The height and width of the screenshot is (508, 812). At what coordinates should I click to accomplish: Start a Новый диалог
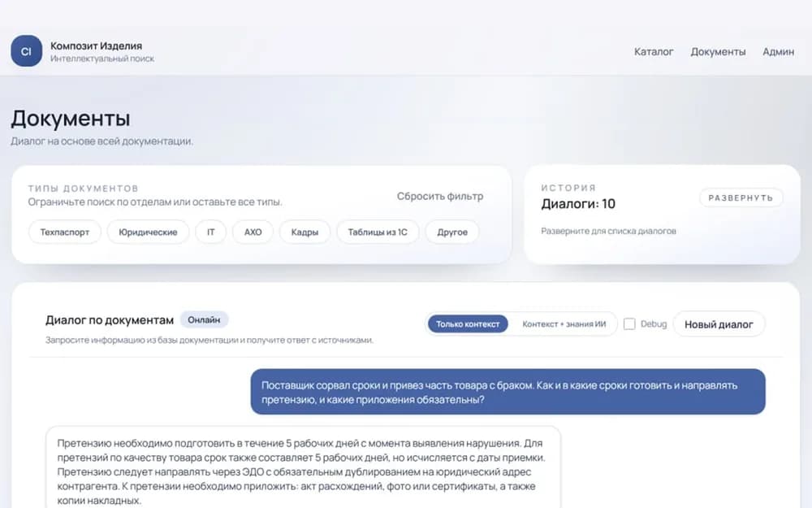[x=719, y=324]
